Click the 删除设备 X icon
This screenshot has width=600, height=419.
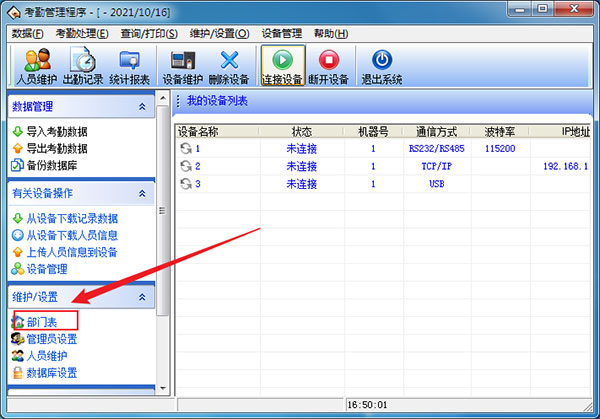229,60
